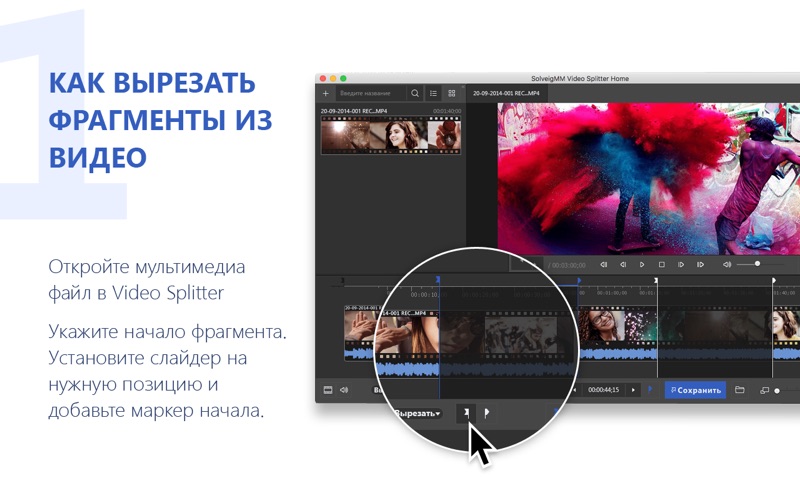Click the video preview image
The image size is (800, 500).
(x=648, y=179)
